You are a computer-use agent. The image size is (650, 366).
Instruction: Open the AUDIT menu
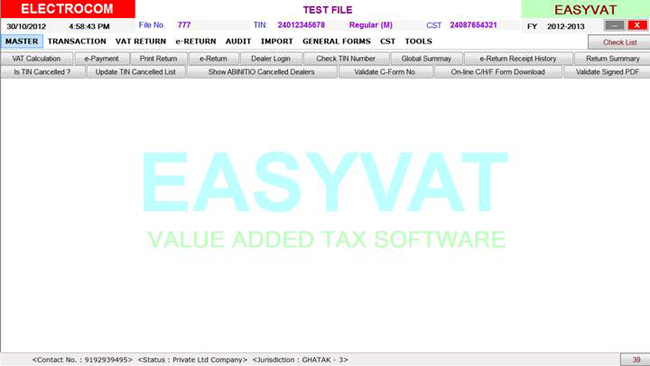(238, 41)
